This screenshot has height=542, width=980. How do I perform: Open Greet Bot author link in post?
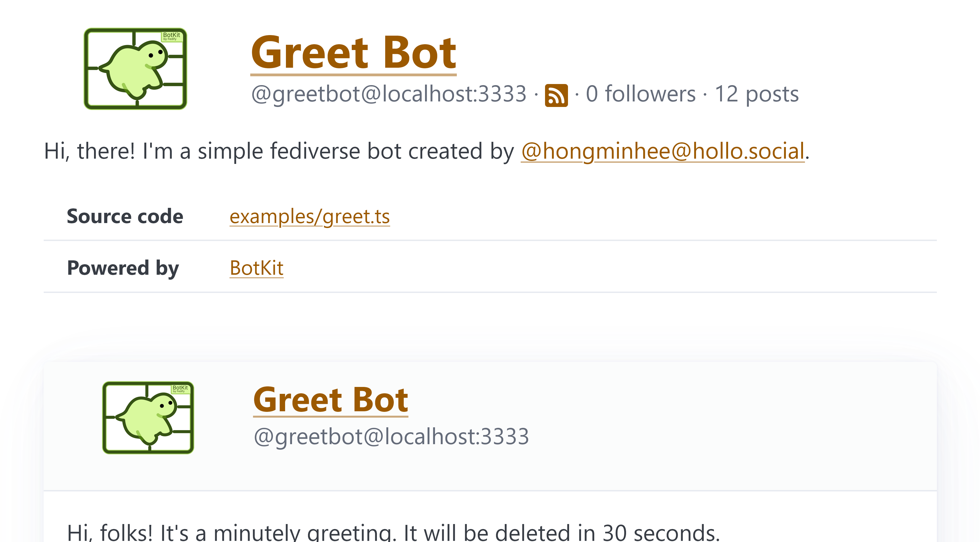coord(331,400)
